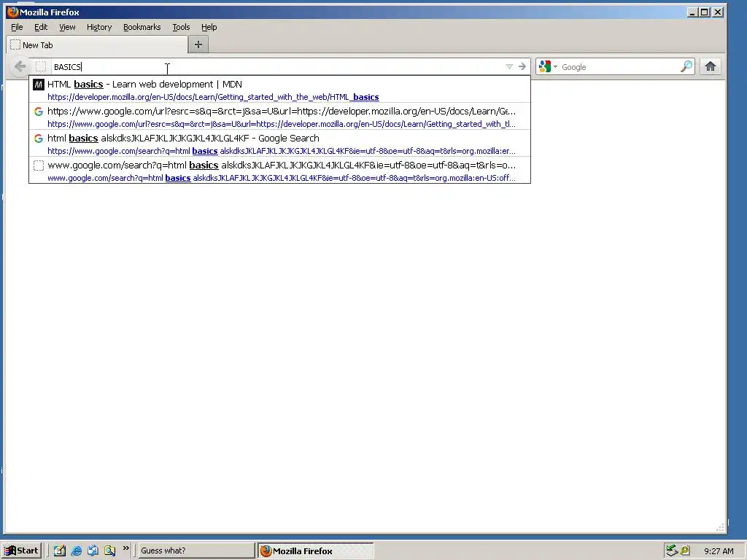Maximize the Firefox window
The image size is (747, 560).
(705, 12)
